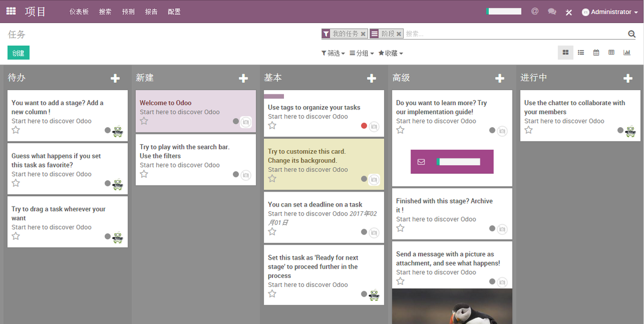
Task: Click the search magnifier icon
Action: click(x=632, y=34)
